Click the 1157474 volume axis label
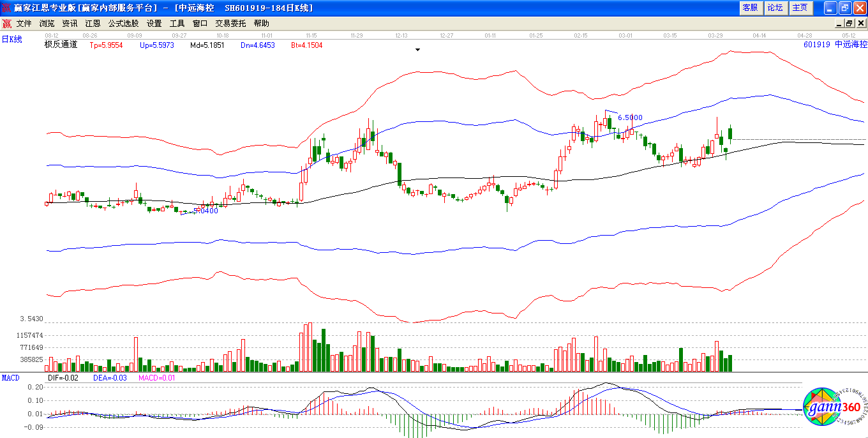 (x=30, y=335)
